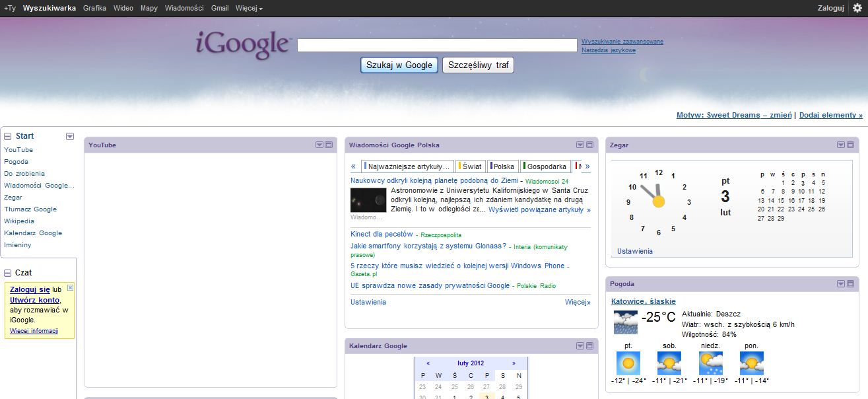The image size is (868, 399).
Task: Go to previous month in Kalendarz Google
Action: [428, 363]
